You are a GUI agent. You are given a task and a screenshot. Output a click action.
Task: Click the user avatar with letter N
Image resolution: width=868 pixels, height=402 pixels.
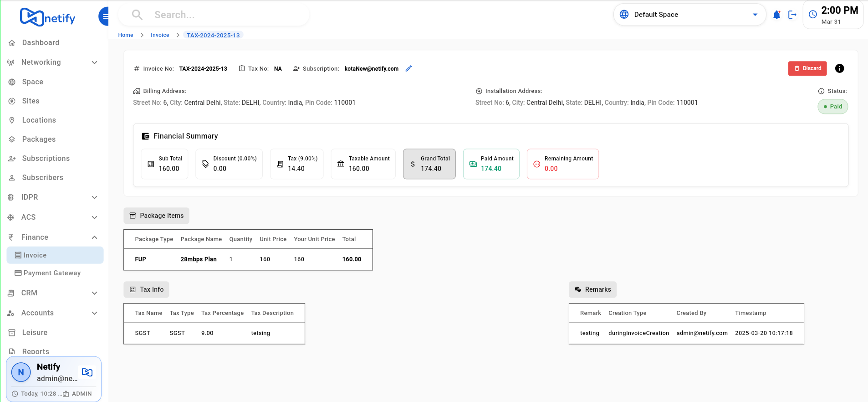pos(21,372)
